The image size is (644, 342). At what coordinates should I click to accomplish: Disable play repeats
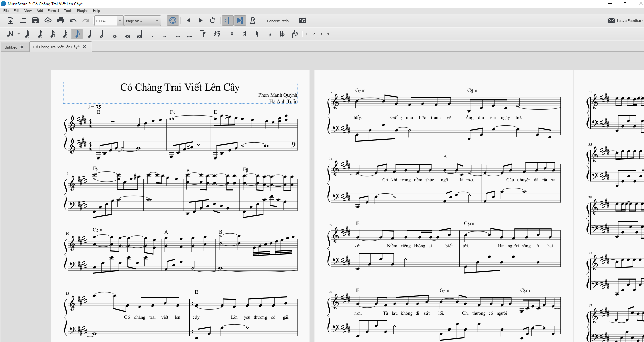[227, 21]
